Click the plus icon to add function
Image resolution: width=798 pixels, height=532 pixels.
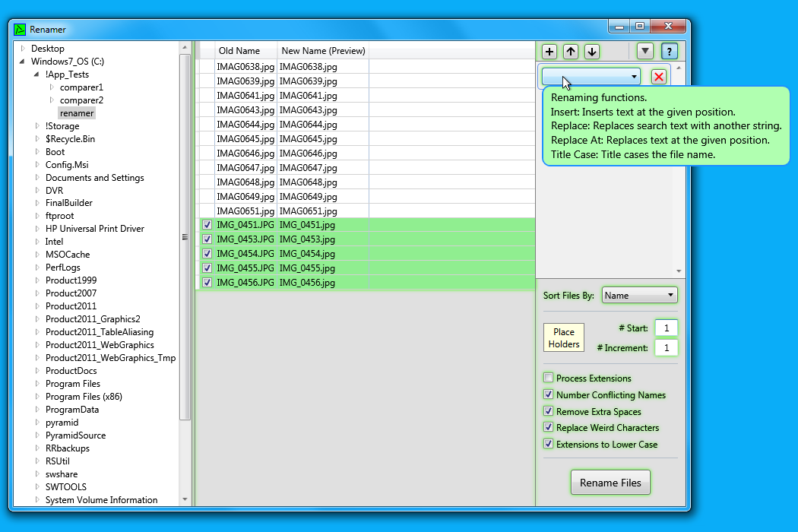[x=549, y=52]
